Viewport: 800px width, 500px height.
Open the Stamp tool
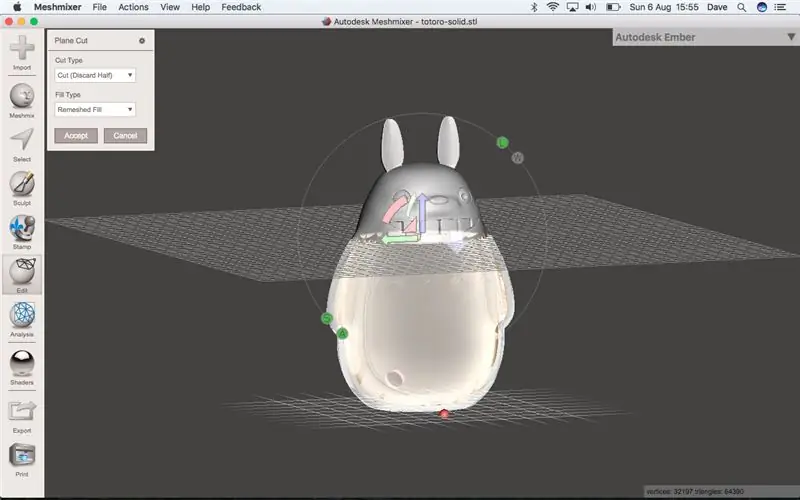(22, 232)
